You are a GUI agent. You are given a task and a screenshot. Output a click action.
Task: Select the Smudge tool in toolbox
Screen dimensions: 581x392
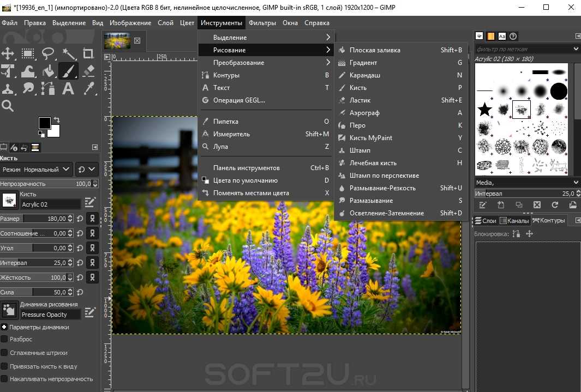pos(28,89)
